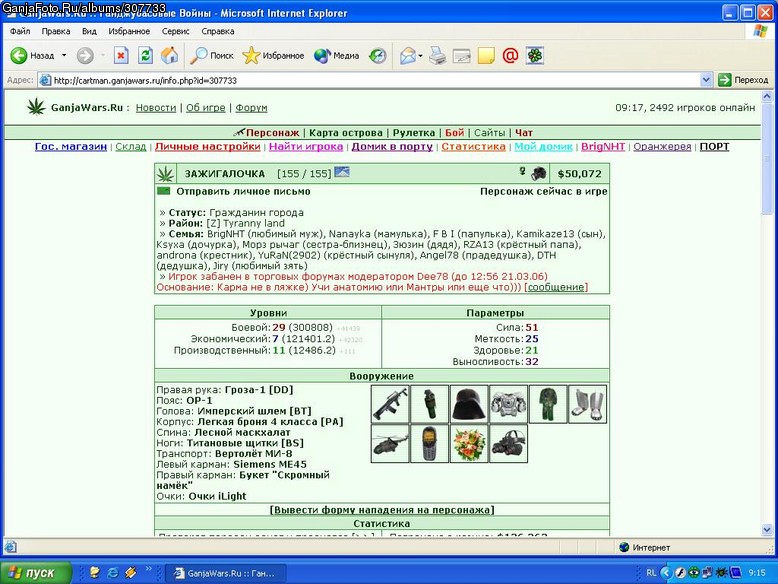The width and height of the screenshot is (778, 584).
Task: Click Вывести форму нападения на персонажа link
Action: (x=382, y=510)
